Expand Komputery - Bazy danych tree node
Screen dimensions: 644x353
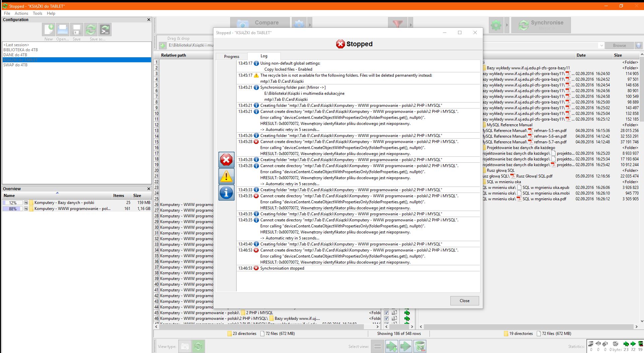26,203
